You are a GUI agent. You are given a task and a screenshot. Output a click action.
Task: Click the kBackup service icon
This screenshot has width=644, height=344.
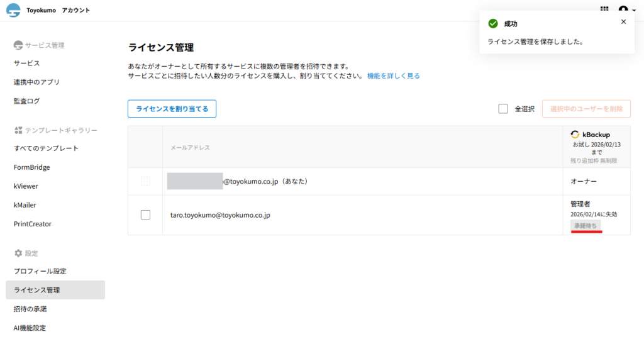(575, 135)
